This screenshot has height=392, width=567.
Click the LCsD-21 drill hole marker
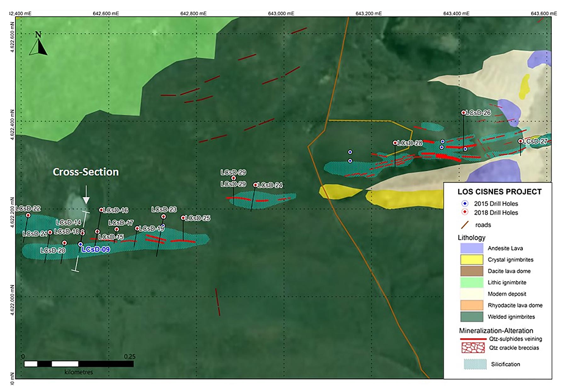[x=50, y=233]
